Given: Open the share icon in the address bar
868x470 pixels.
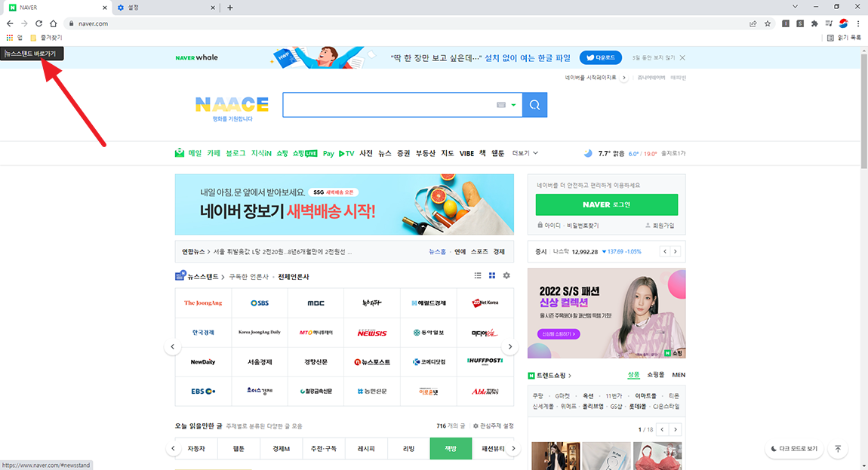Looking at the screenshot, I should pyautogui.click(x=753, y=23).
